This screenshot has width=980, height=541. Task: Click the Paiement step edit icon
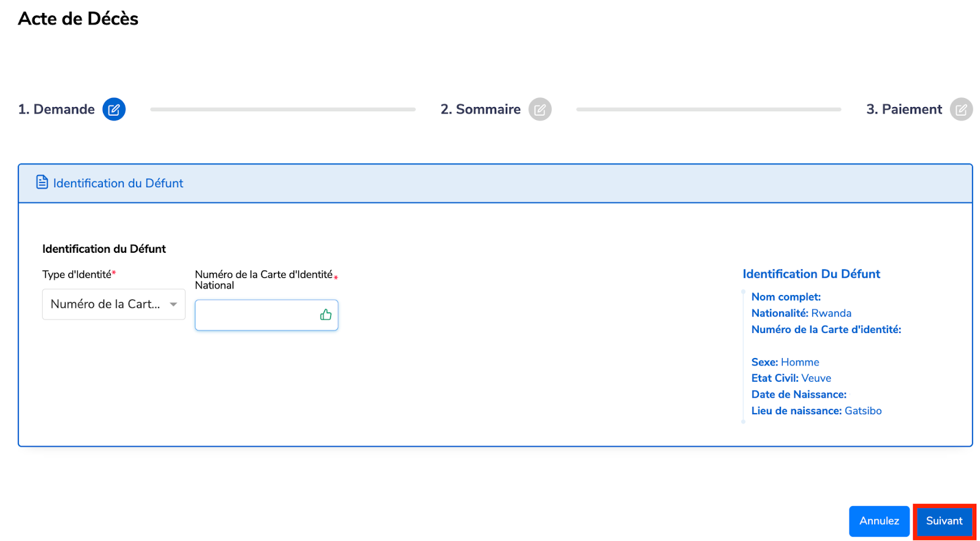coord(961,110)
